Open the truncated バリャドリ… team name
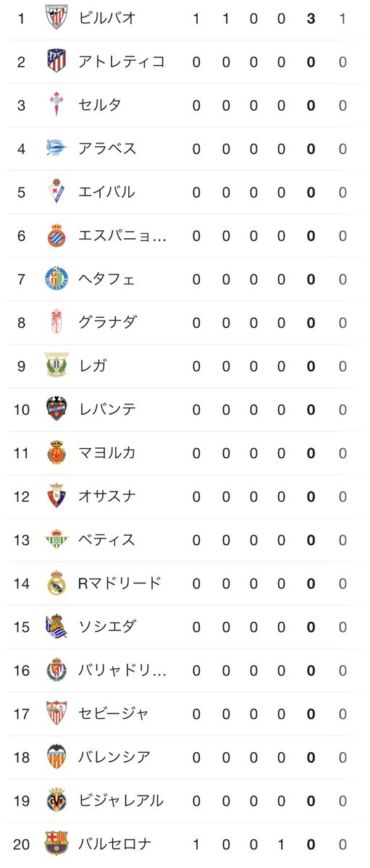 [x=122, y=670]
